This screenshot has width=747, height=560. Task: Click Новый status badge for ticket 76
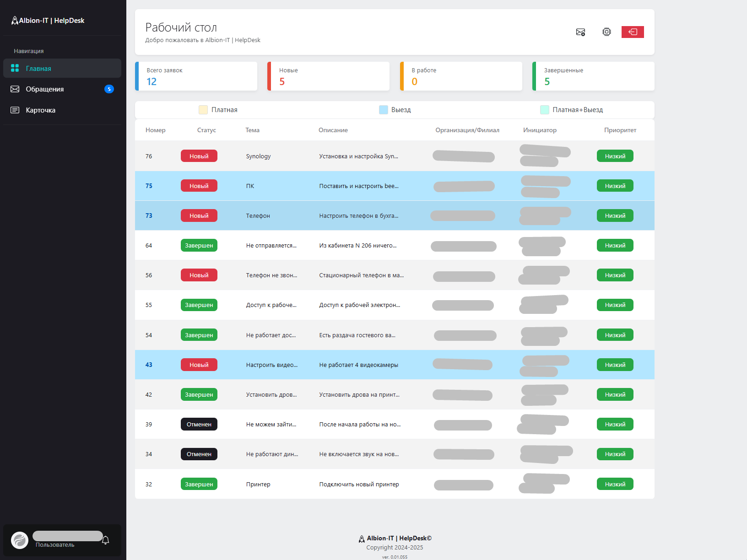[199, 156]
